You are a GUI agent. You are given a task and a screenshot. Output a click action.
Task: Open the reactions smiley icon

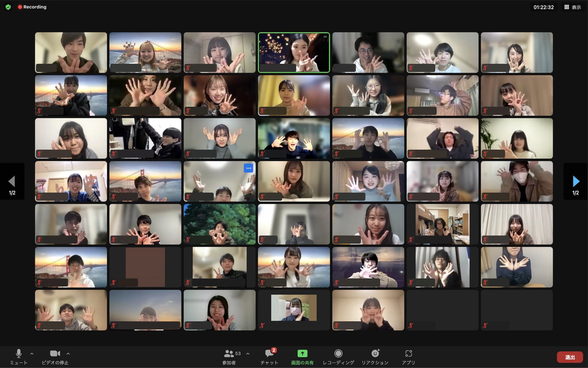click(375, 354)
